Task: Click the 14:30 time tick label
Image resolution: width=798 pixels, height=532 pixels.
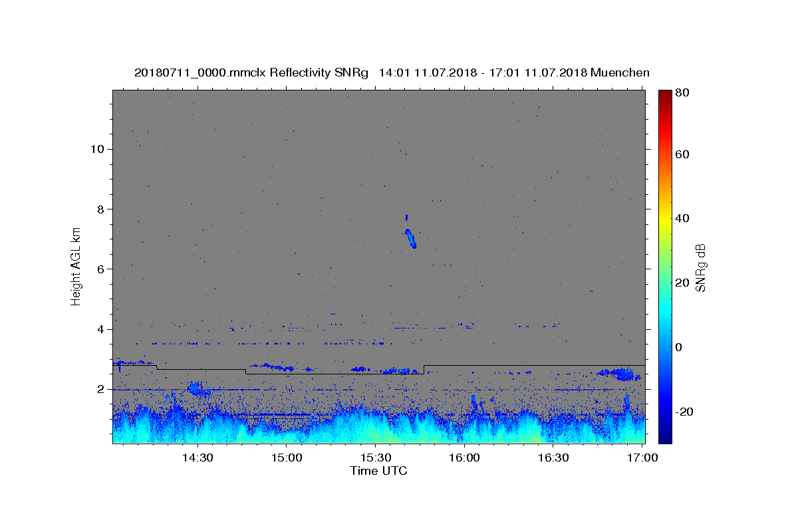Action: pos(198,458)
